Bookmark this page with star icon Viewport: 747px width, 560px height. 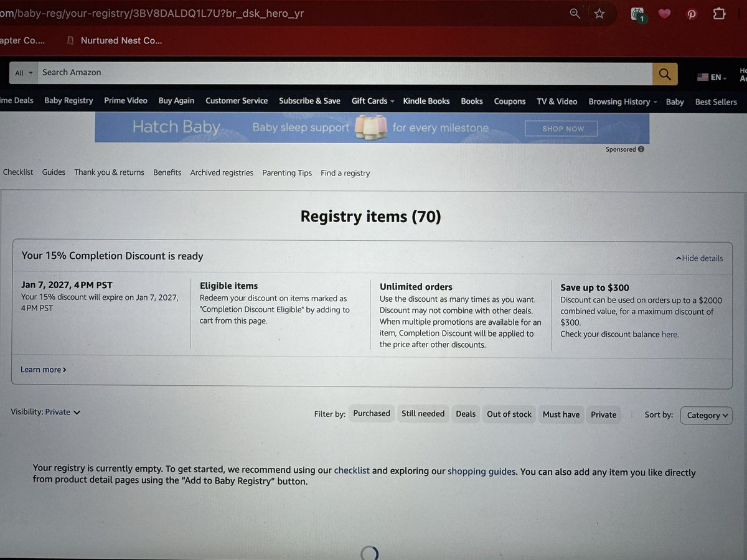599,13
